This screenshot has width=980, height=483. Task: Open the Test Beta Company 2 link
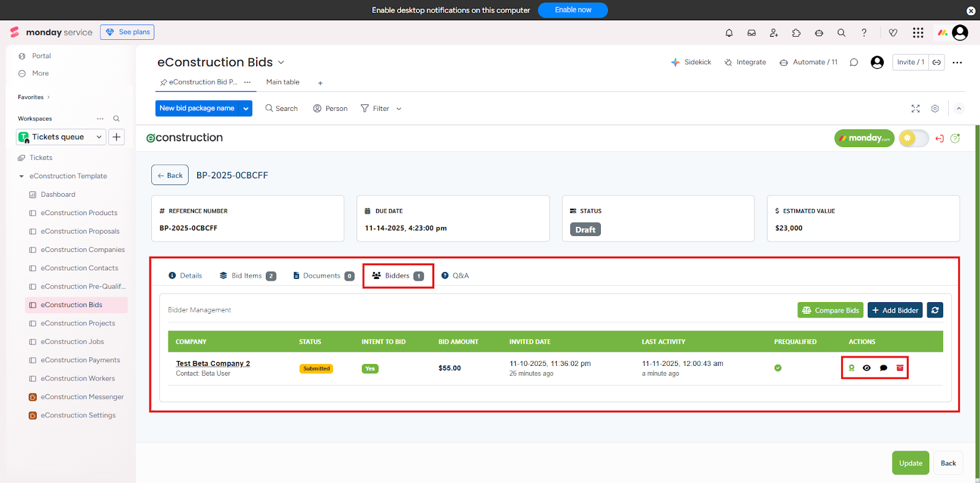tap(213, 363)
